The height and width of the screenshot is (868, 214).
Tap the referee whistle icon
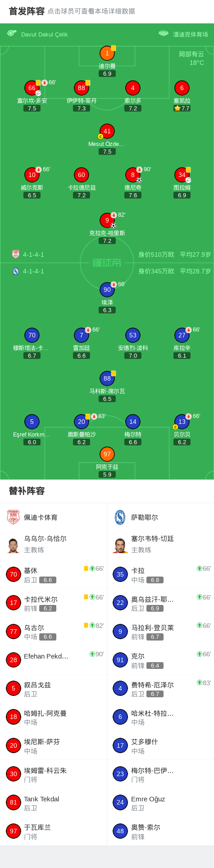[x=12, y=33]
